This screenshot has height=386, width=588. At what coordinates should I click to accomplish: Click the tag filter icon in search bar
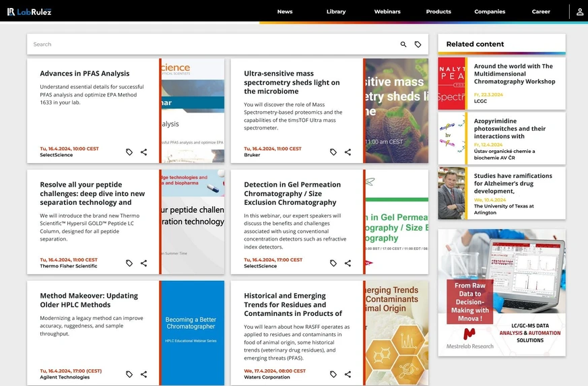418,44
